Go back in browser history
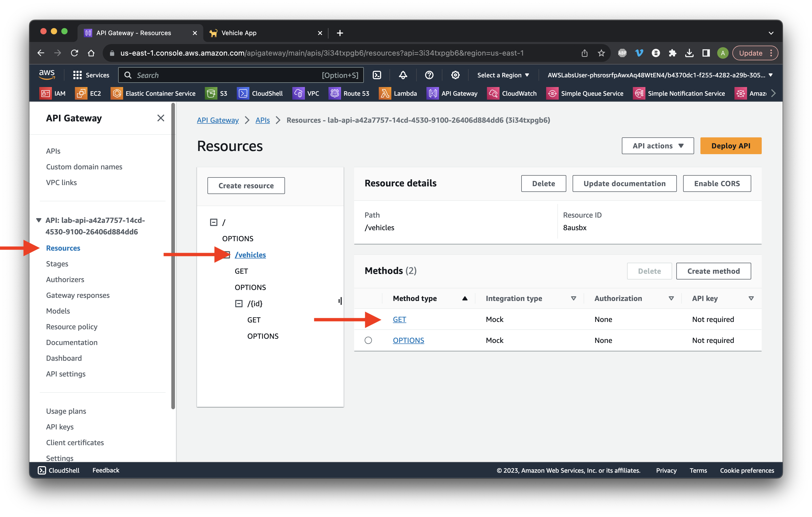812x517 pixels. click(x=41, y=53)
